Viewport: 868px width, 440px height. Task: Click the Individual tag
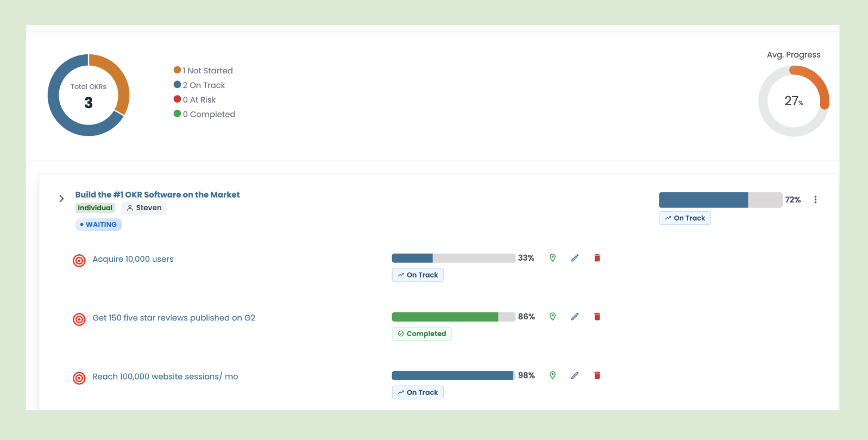95,208
